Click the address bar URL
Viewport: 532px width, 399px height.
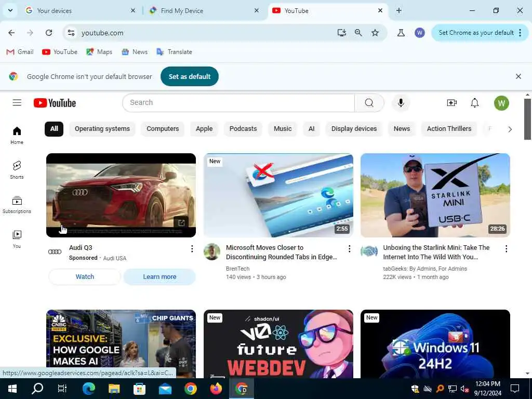tap(102, 33)
